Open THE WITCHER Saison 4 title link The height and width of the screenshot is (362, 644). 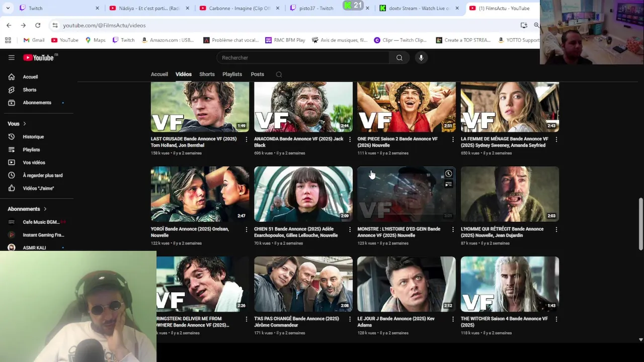504,322
